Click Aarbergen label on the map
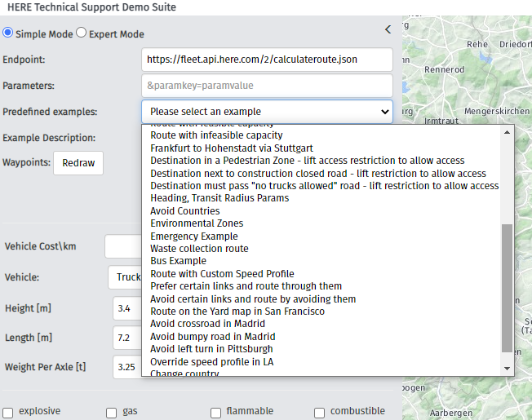Viewport: 532px width, 420px height. pos(451,413)
